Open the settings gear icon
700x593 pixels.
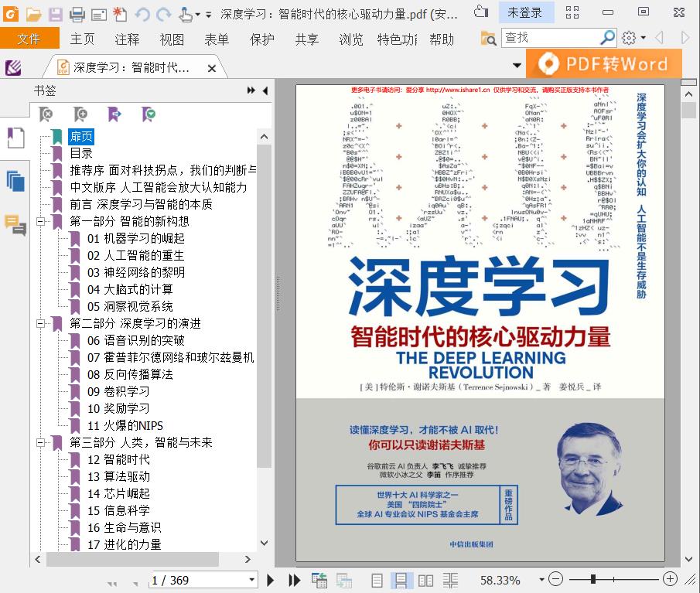[629, 38]
